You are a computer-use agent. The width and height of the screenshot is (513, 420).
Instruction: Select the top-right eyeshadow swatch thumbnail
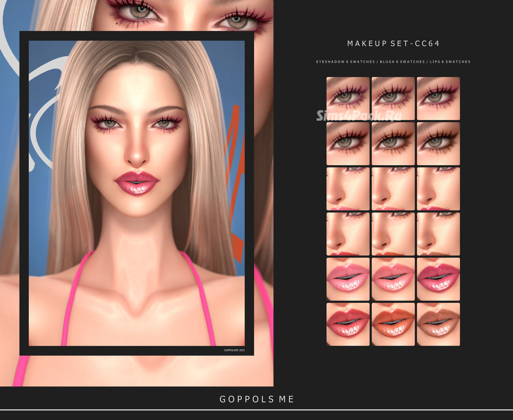coord(438,98)
